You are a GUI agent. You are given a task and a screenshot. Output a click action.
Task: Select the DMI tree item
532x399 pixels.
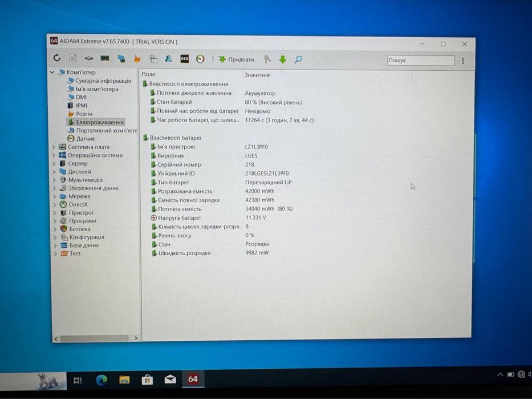(x=78, y=97)
